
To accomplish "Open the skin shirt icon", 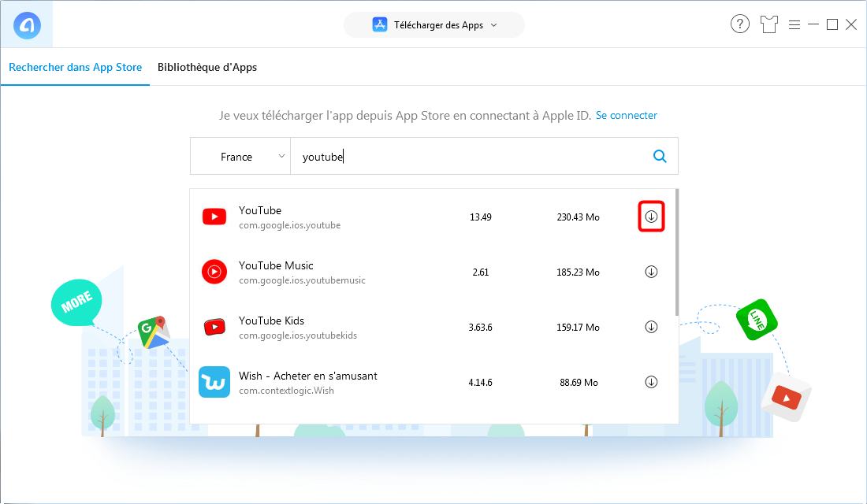I will (768, 24).
